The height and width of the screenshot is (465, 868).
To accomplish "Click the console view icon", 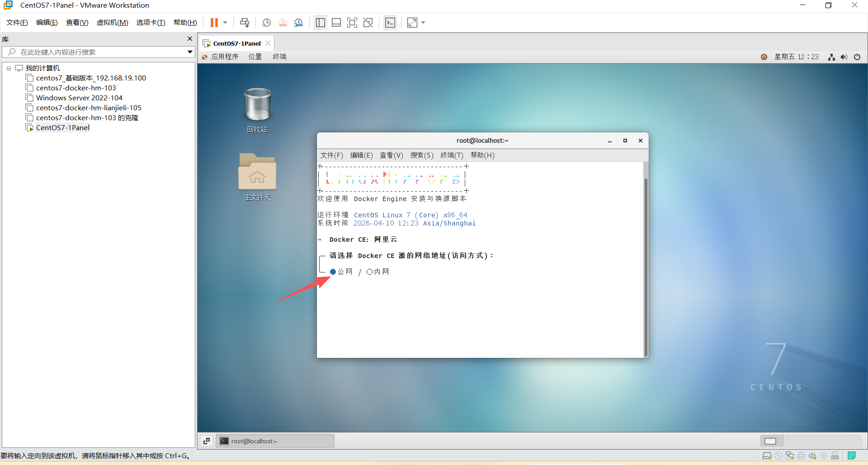I will [390, 23].
